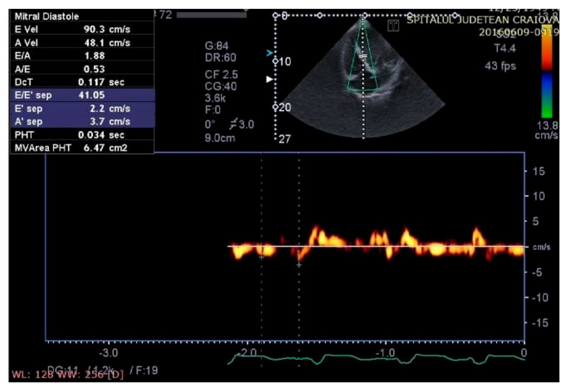
Task: Click the red-yellow upper color velocity bar
Action: point(546,47)
